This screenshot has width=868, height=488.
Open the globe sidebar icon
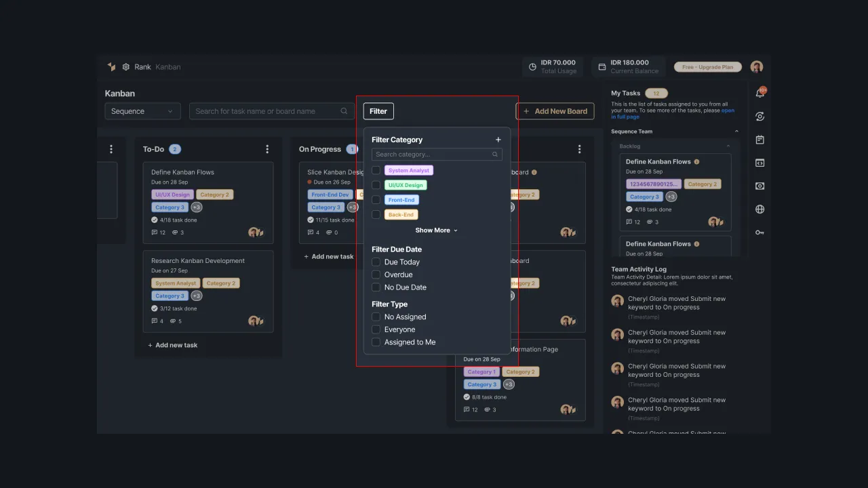point(760,209)
